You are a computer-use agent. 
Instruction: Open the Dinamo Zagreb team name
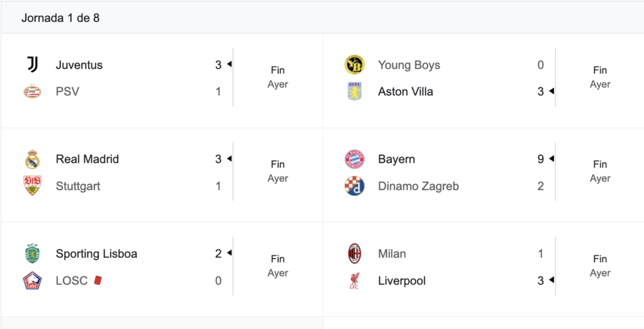pos(418,186)
